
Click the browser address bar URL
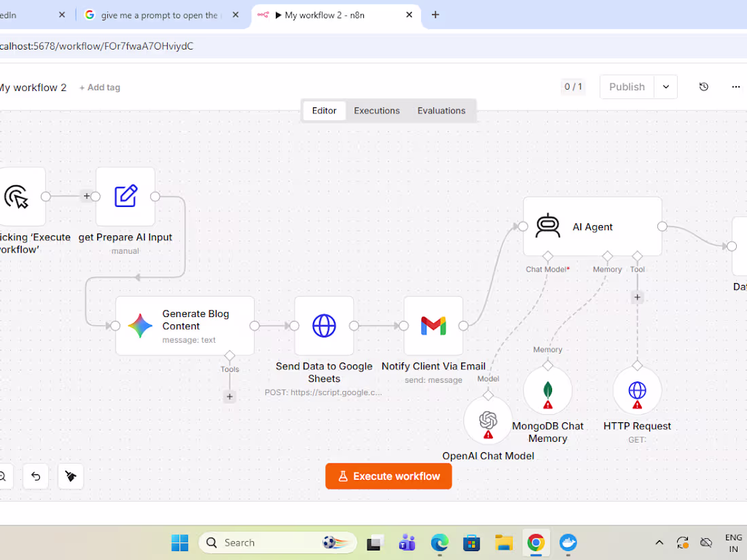[x=96, y=46]
